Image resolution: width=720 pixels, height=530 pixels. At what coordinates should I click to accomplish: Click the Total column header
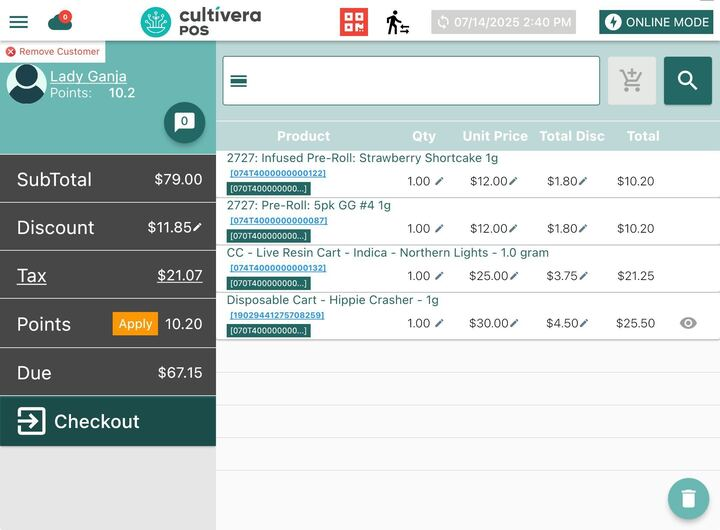coord(643,136)
